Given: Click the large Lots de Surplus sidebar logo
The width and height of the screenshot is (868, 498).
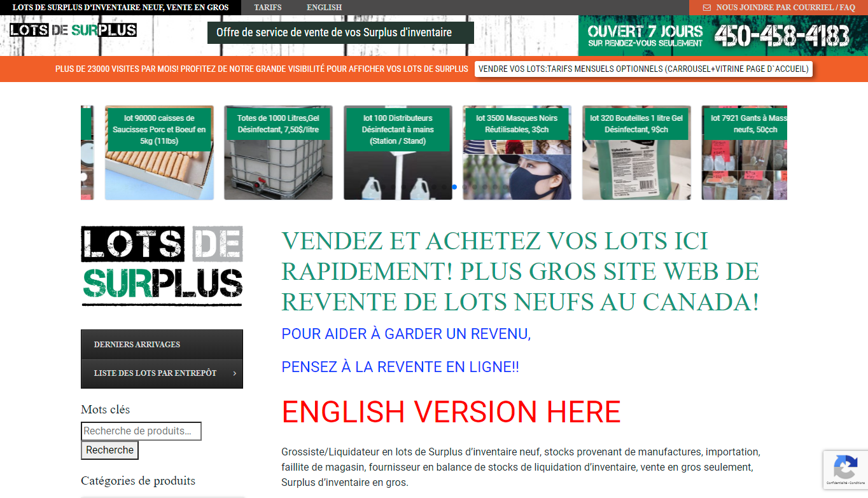Looking at the screenshot, I should tap(162, 265).
